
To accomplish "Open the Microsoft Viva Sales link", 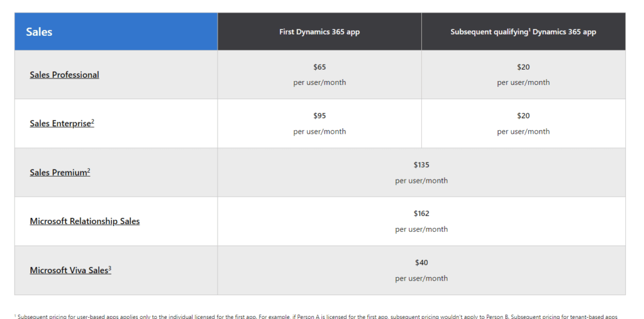I will (70, 270).
